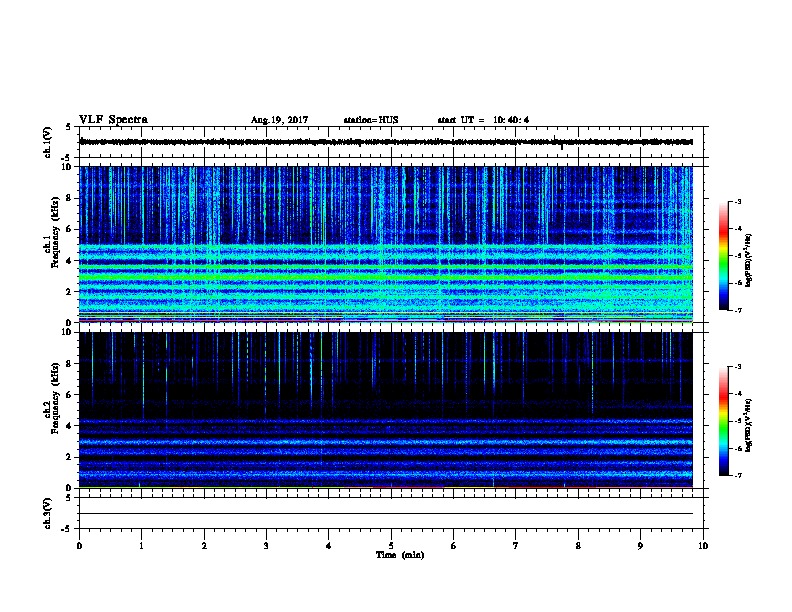Click time tick label '0' on x-axis

[79, 546]
